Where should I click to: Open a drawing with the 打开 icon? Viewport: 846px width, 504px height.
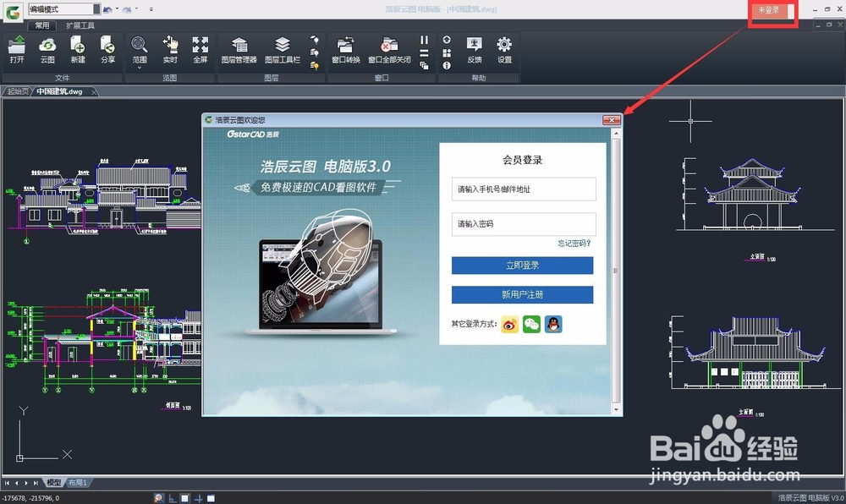(17, 50)
